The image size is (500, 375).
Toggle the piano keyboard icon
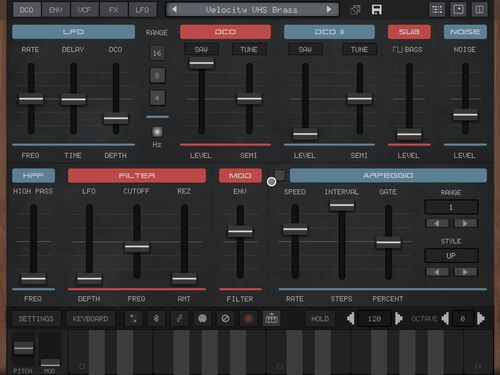pyautogui.click(x=271, y=319)
